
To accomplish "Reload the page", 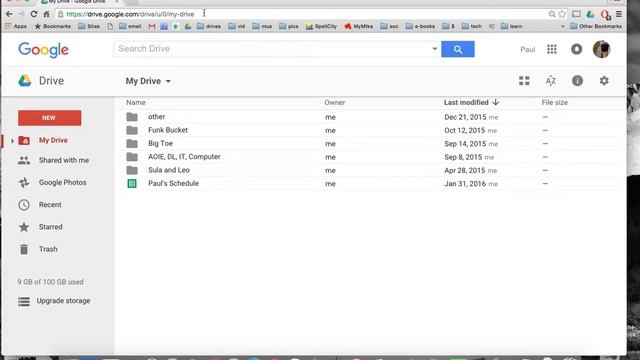I will pyautogui.click(x=34, y=14).
